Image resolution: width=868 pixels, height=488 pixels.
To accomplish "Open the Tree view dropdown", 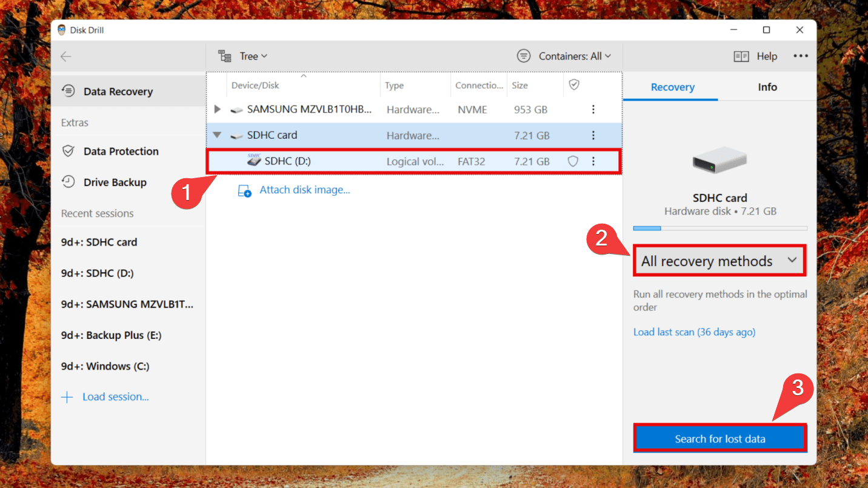I will tap(243, 56).
